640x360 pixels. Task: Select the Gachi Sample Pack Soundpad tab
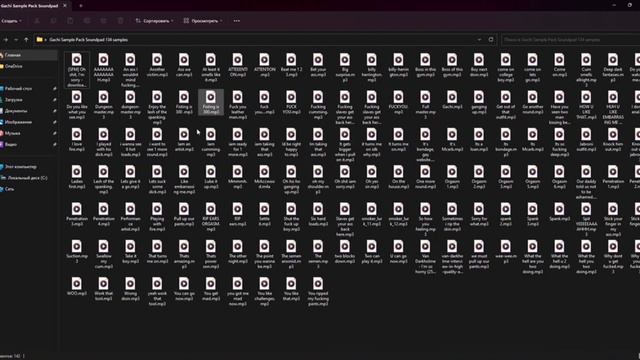tap(29, 6)
